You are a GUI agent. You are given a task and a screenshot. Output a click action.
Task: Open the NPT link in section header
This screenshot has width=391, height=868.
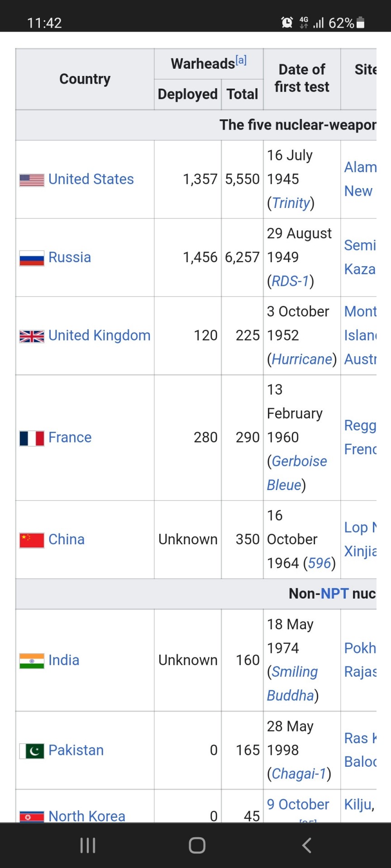[x=334, y=593]
